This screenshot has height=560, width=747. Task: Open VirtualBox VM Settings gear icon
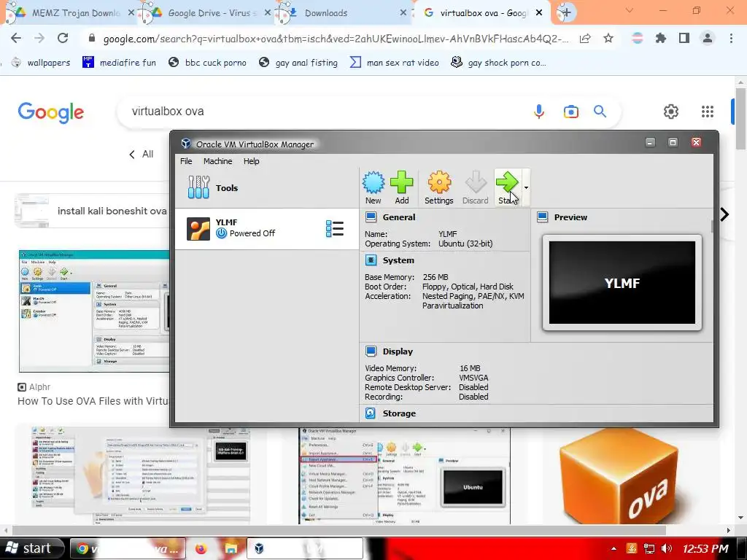point(438,187)
